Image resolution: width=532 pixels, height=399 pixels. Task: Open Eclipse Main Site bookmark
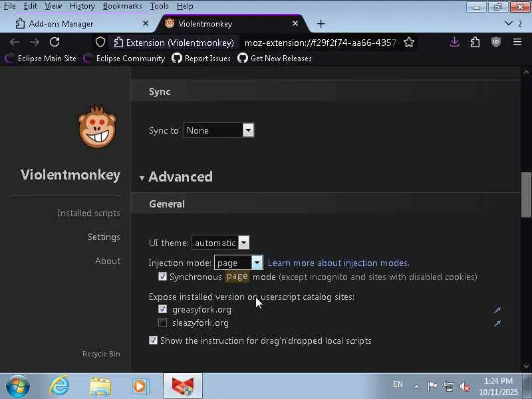[x=41, y=59]
